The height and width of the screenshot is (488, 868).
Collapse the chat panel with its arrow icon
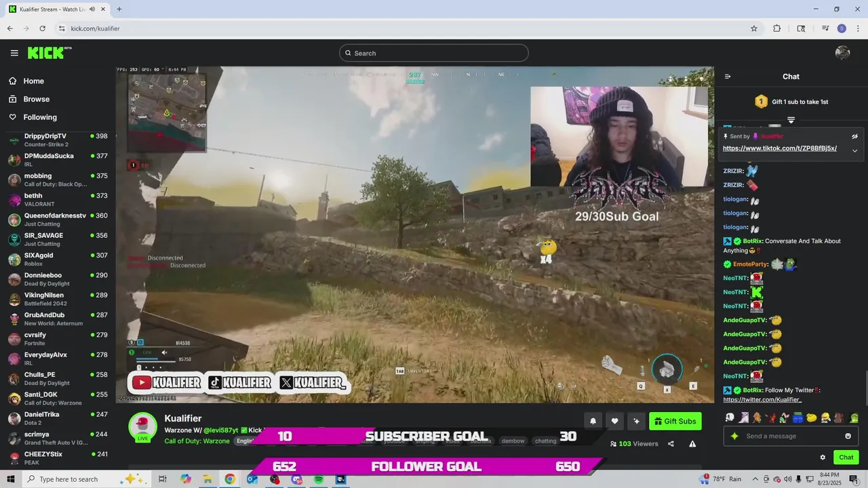(x=728, y=77)
